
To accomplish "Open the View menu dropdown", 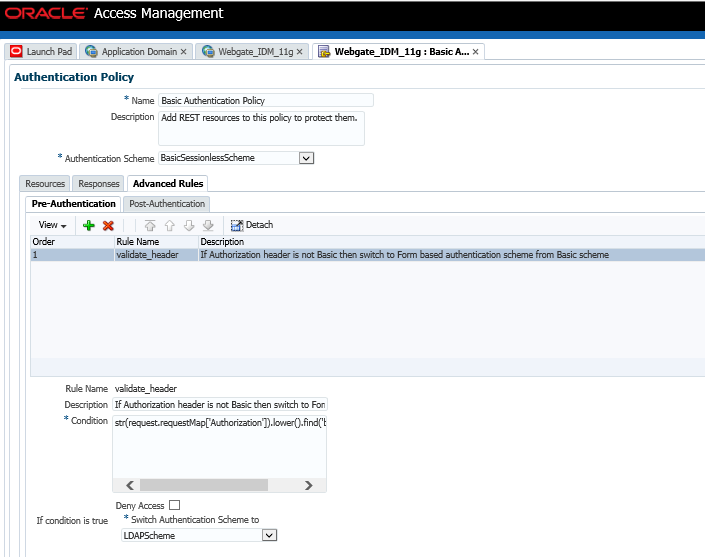I will click(x=52, y=225).
